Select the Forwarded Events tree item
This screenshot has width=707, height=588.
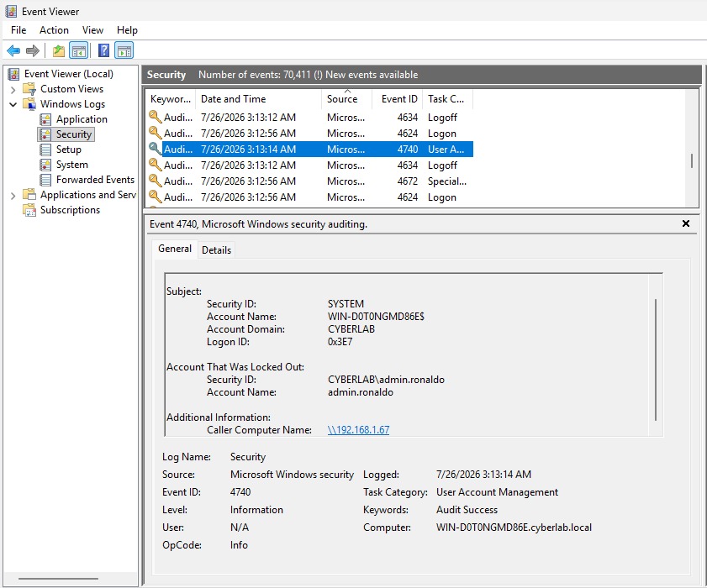pyautogui.click(x=95, y=180)
